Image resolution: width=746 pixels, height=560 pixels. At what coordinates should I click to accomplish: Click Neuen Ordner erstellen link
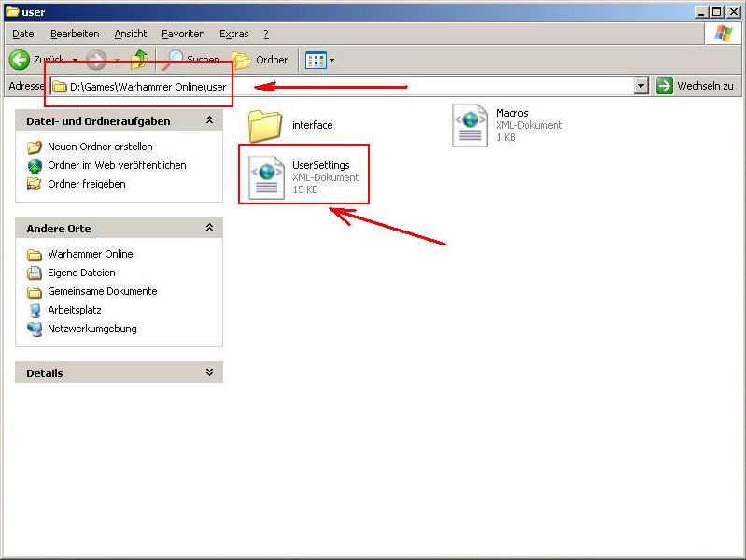(x=100, y=147)
